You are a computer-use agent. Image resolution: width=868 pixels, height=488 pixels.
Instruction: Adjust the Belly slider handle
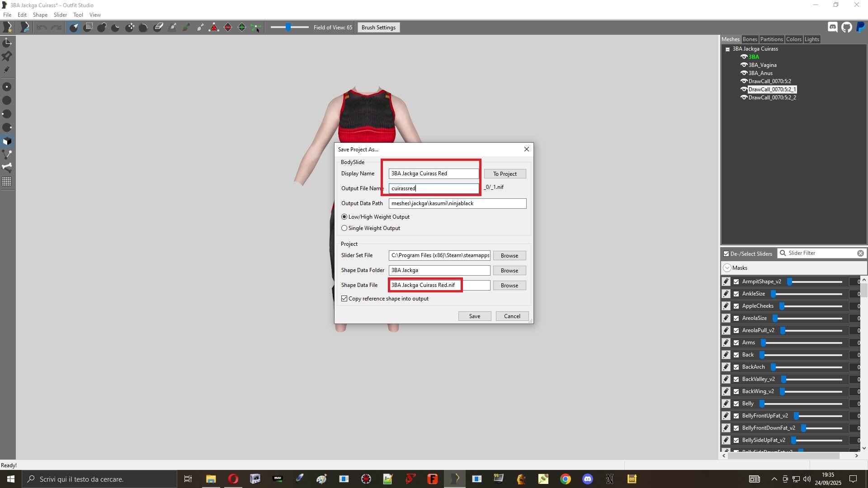(762, 404)
